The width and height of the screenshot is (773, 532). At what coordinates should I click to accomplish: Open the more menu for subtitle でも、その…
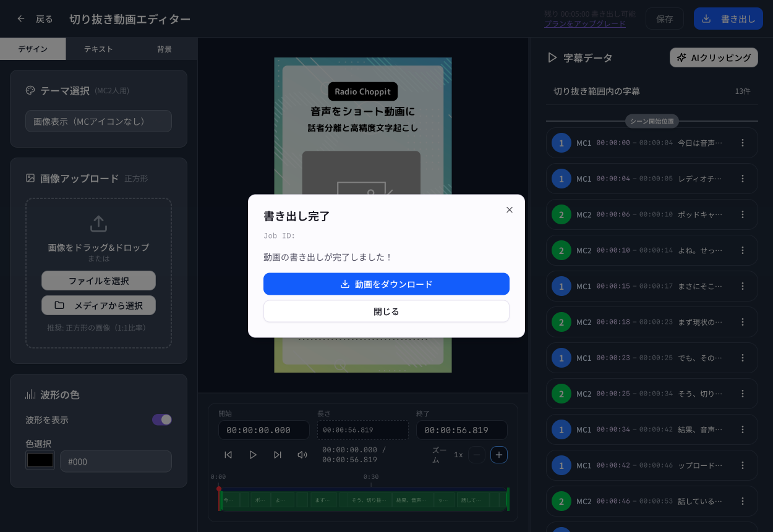743,358
